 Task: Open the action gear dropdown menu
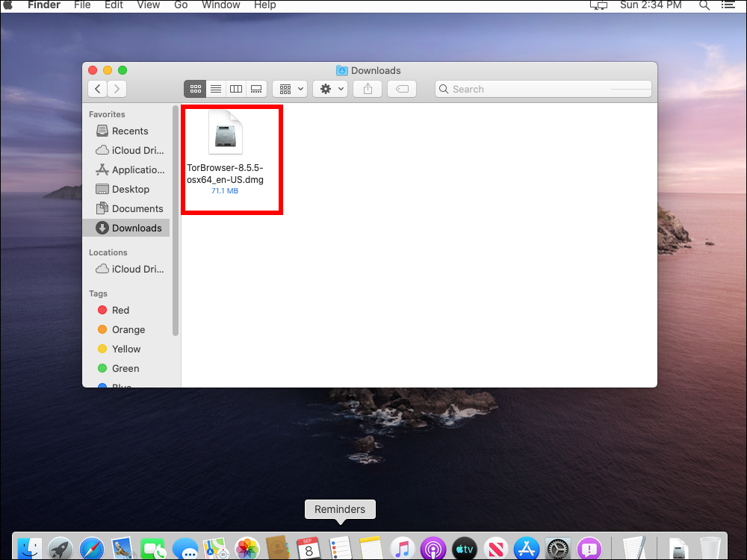pyautogui.click(x=329, y=88)
